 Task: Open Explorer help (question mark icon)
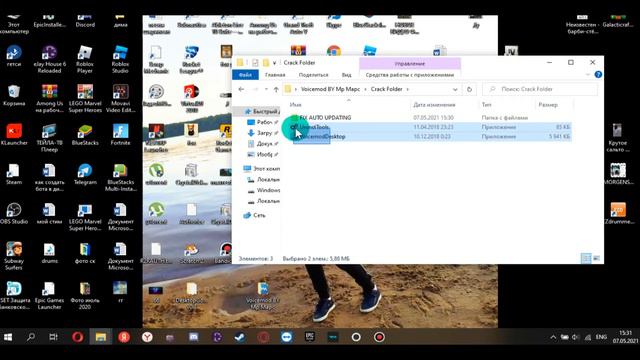tap(598, 75)
